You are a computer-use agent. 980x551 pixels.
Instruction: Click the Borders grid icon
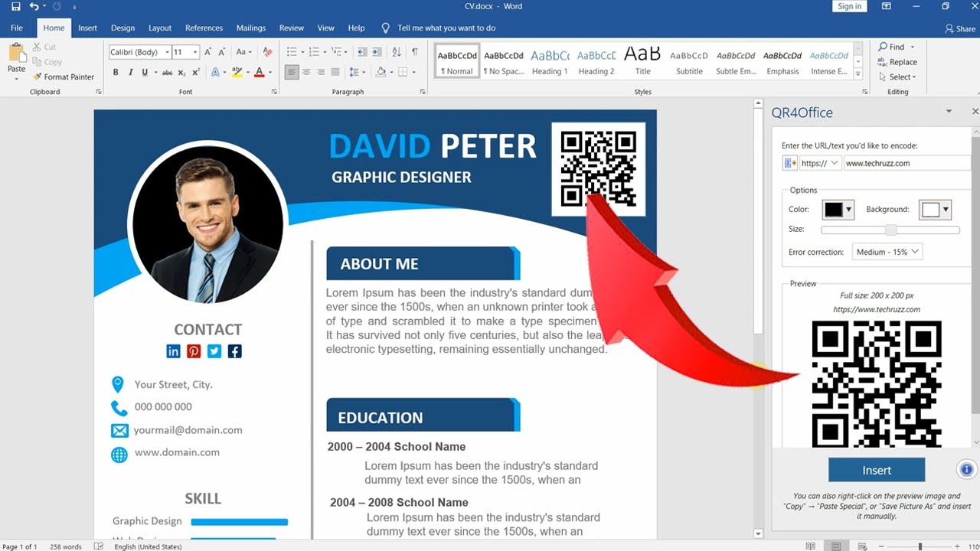402,73
